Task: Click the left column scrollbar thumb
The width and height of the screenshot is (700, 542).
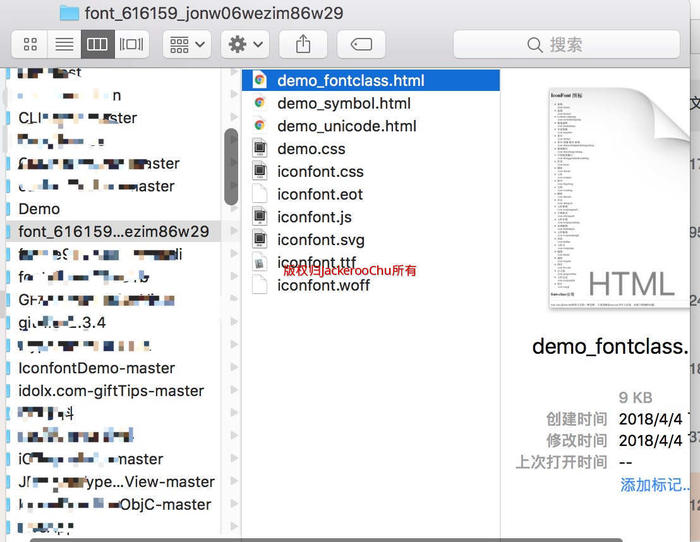Action: click(x=231, y=167)
